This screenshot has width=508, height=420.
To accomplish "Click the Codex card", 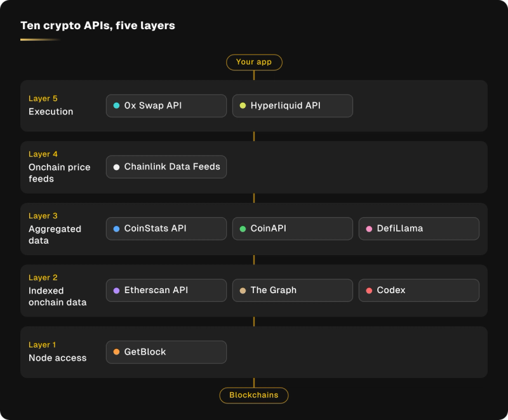I will [x=419, y=290].
